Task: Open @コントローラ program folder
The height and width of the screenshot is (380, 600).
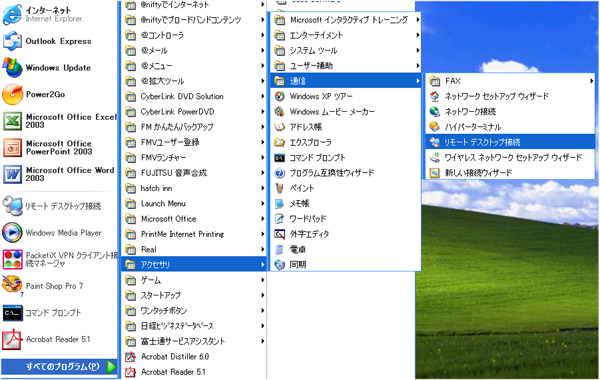Action: (194, 35)
